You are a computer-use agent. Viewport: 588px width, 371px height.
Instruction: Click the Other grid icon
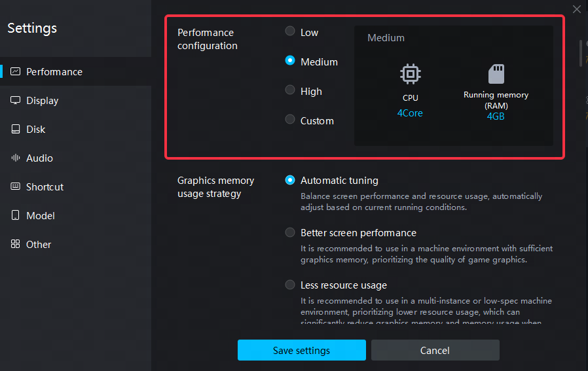point(15,244)
